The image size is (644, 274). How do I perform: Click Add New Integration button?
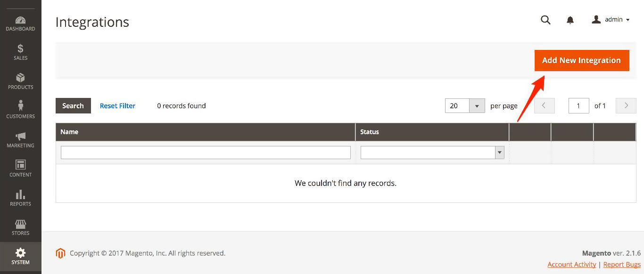point(581,60)
